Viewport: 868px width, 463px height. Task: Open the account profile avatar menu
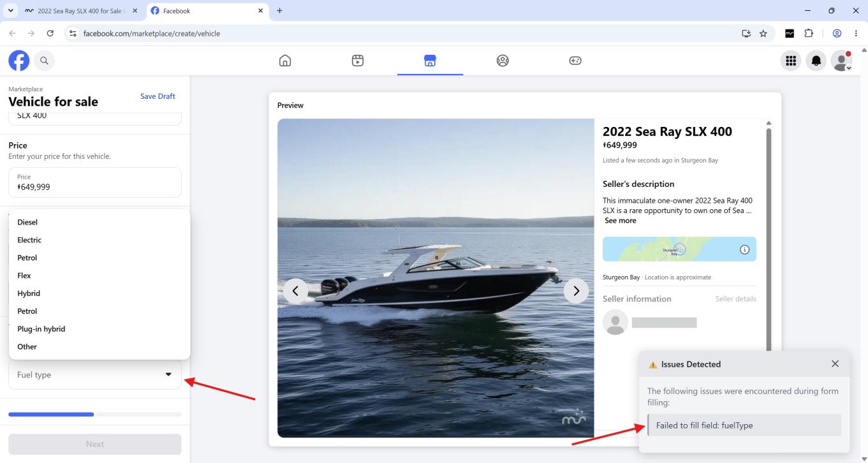click(x=842, y=61)
